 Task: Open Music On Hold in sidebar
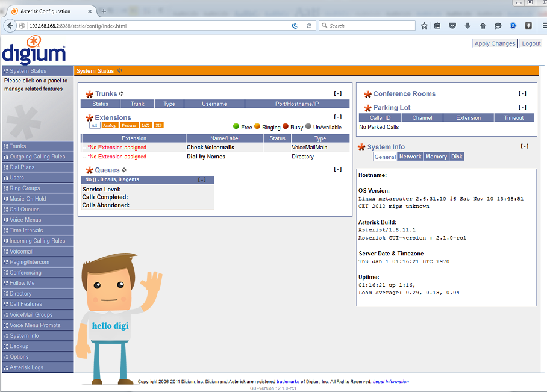coord(38,199)
